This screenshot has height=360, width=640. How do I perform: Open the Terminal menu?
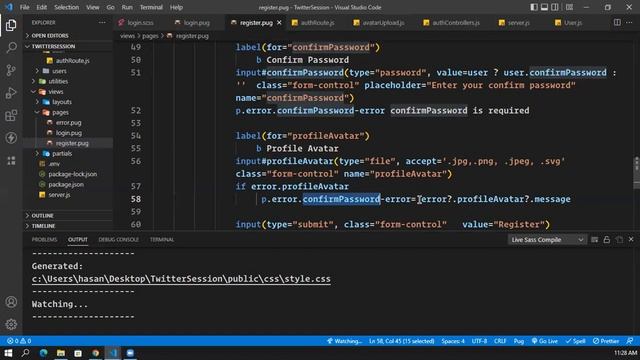pyautogui.click(x=151, y=7)
